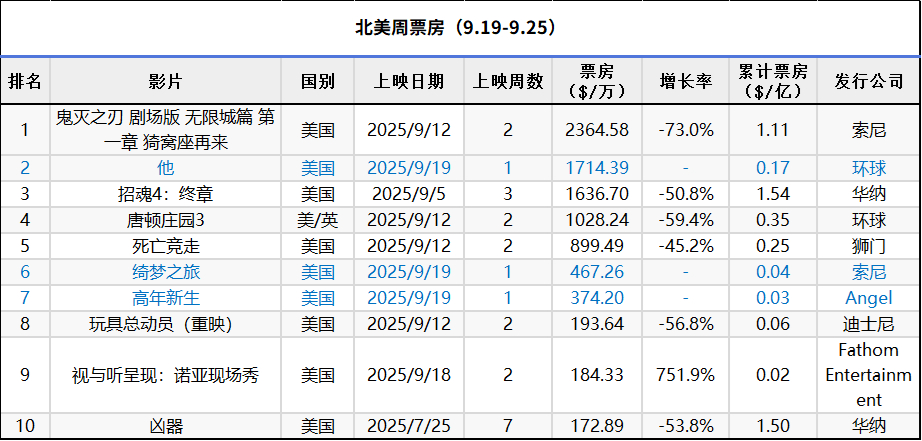Select the 影片 column header
Screen dimensions: 922x441
[165, 81]
